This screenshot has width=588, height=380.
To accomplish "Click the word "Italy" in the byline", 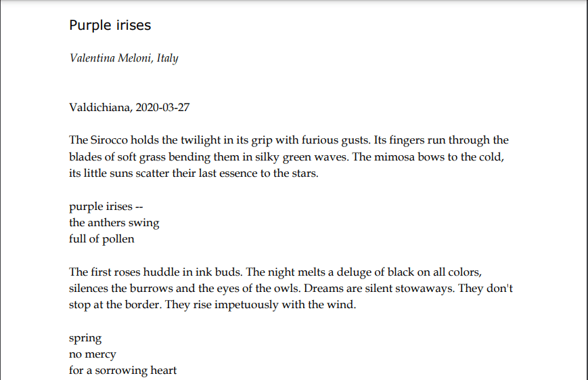I will 167,58.
